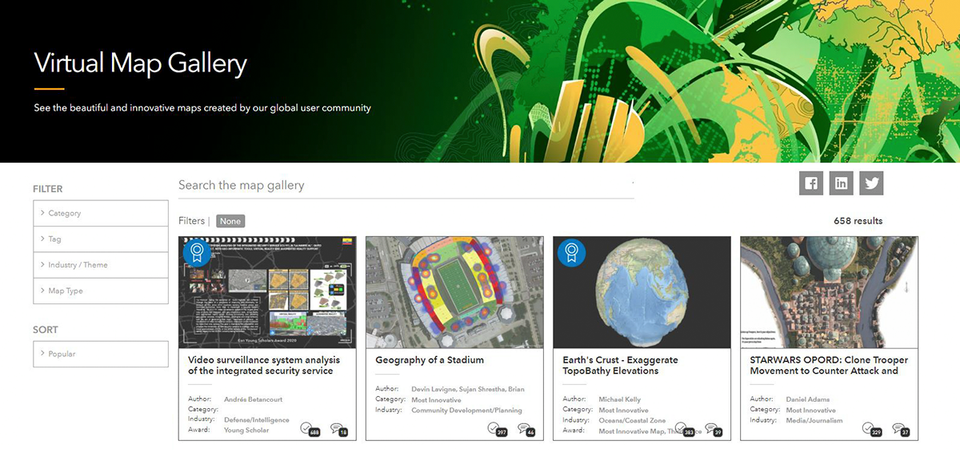
Task: Vote for Geography of a Stadium map
Action: coord(493,427)
